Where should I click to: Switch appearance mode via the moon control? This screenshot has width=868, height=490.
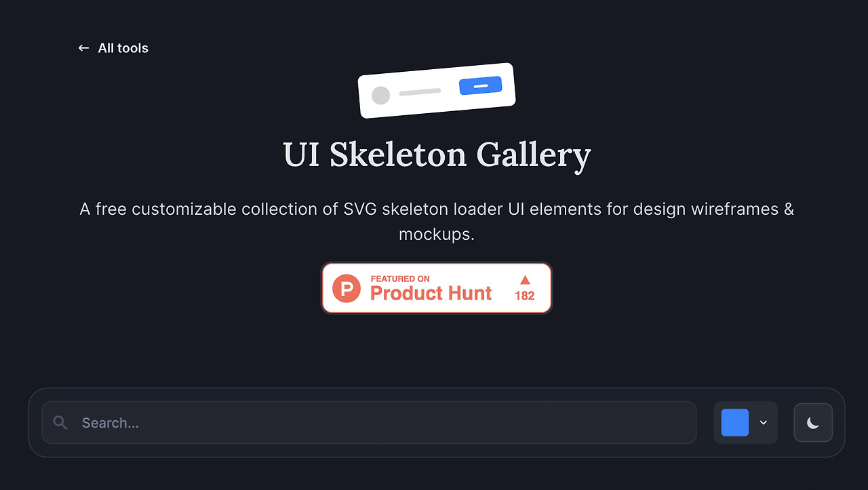812,422
